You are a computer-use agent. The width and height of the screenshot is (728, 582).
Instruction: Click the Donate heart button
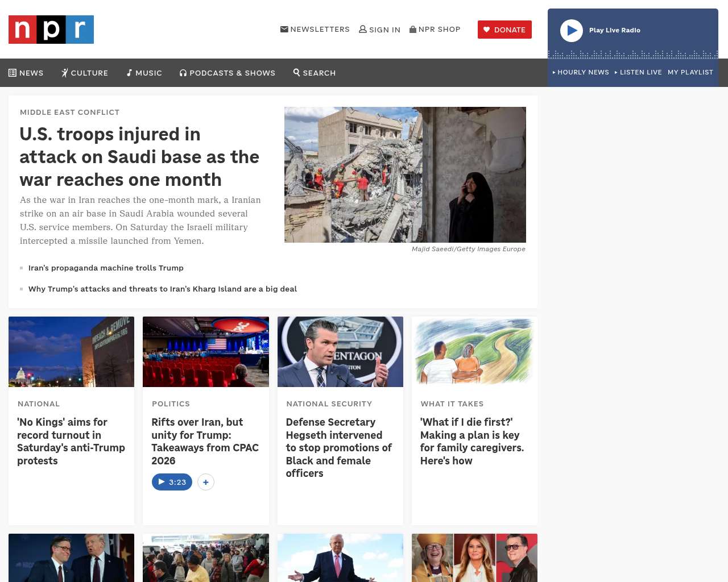pyautogui.click(x=504, y=30)
